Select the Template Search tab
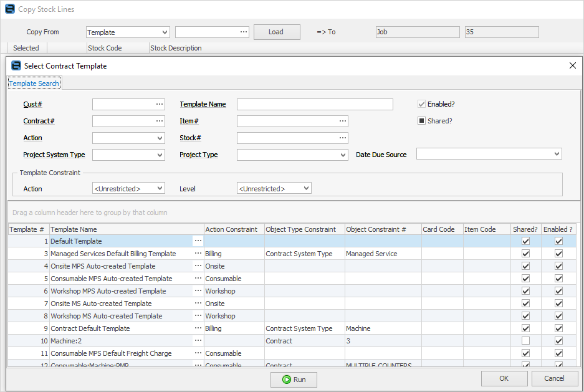Screen dimensions: 584x392 tap(34, 84)
